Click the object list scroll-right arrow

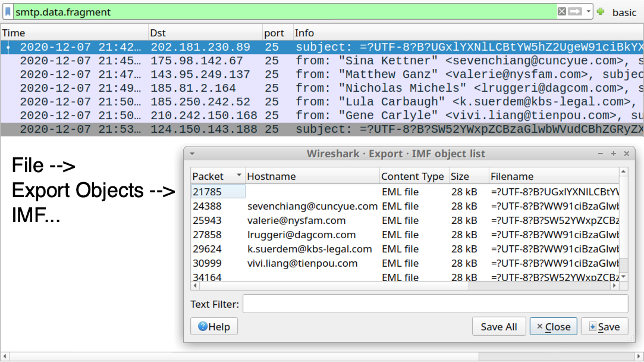point(615,285)
